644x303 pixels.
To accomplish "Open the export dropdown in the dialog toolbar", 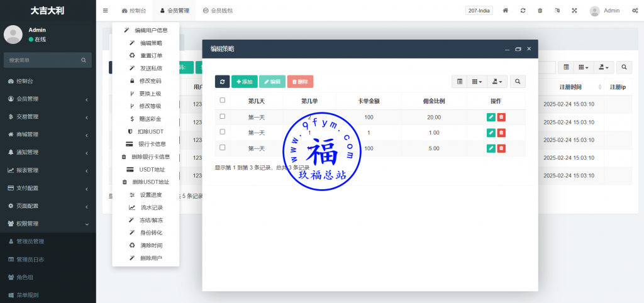I will coord(499,82).
